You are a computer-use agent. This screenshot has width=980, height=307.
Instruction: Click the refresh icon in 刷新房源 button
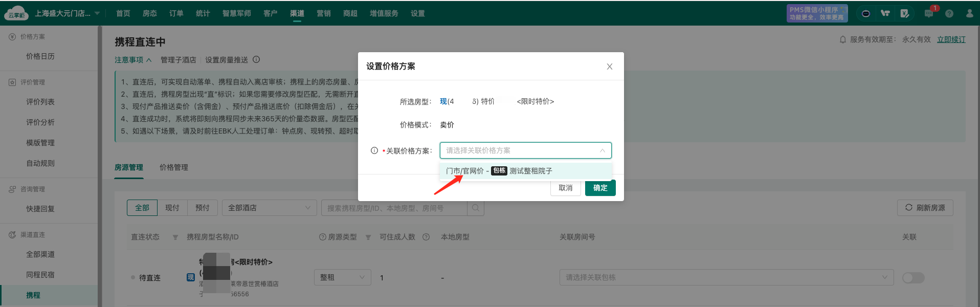click(909, 208)
